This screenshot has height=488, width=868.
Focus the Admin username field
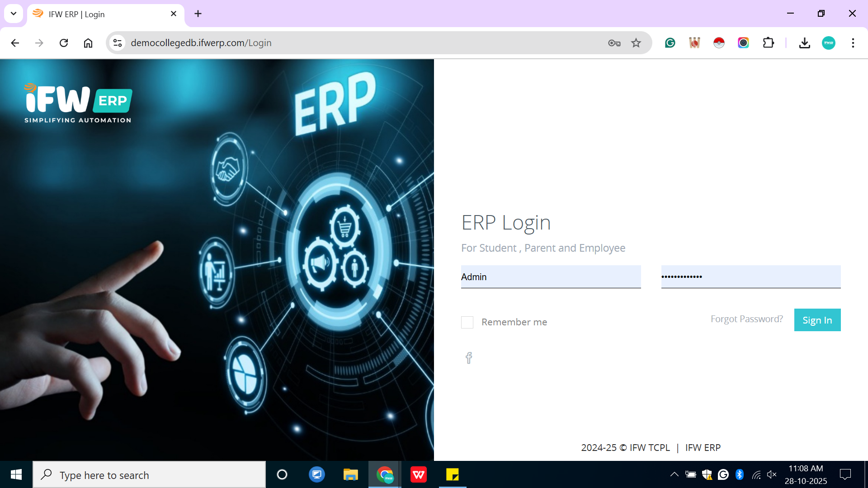click(551, 277)
